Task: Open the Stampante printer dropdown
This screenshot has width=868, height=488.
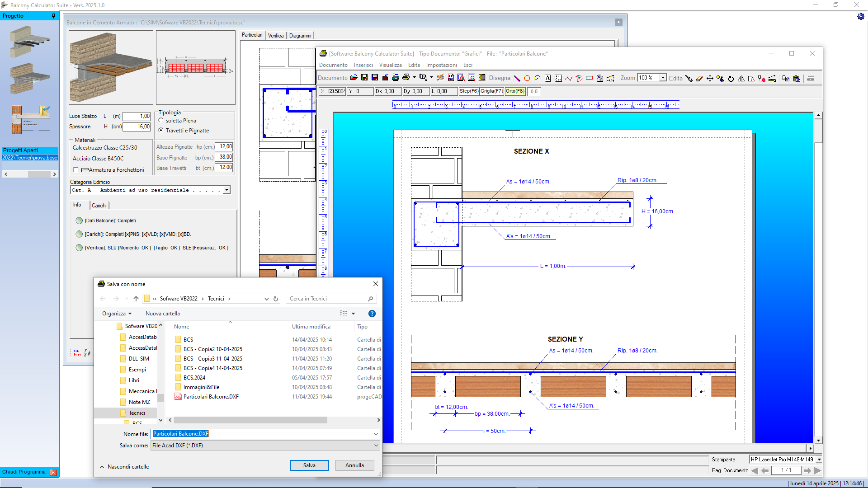Action: click(819, 460)
